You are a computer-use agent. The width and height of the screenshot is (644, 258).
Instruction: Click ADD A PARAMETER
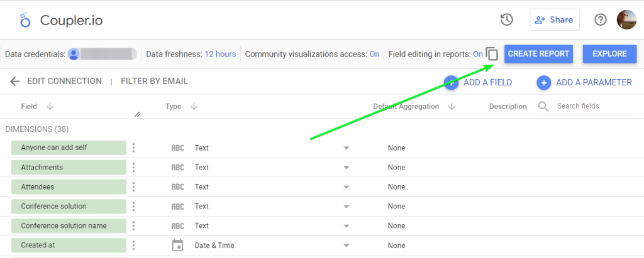pos(584,82)
